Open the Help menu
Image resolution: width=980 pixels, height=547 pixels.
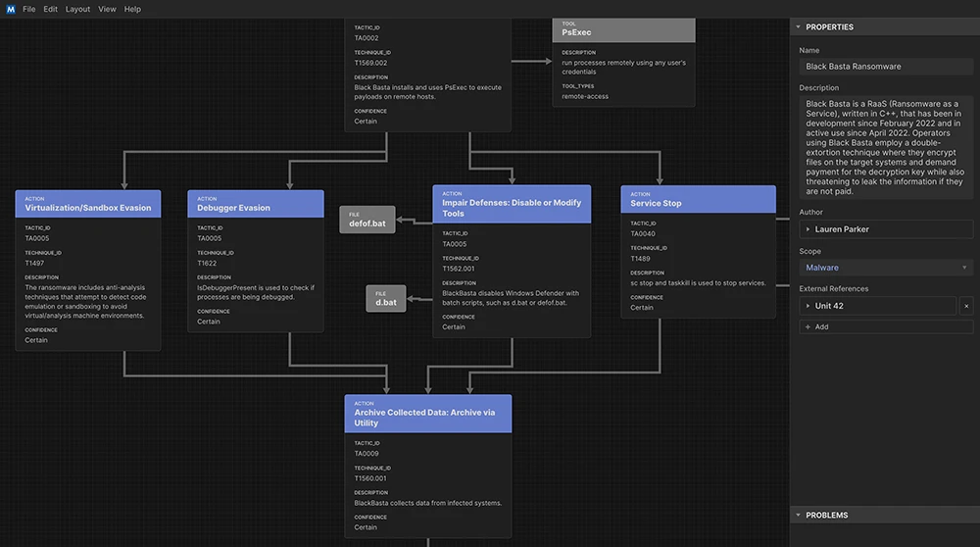click(132, 9)
